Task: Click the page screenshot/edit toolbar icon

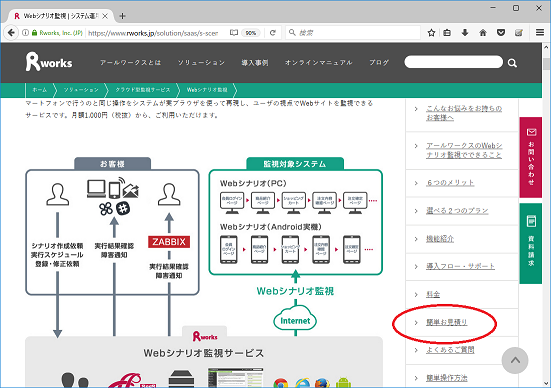Action: [x=519, y=33]
